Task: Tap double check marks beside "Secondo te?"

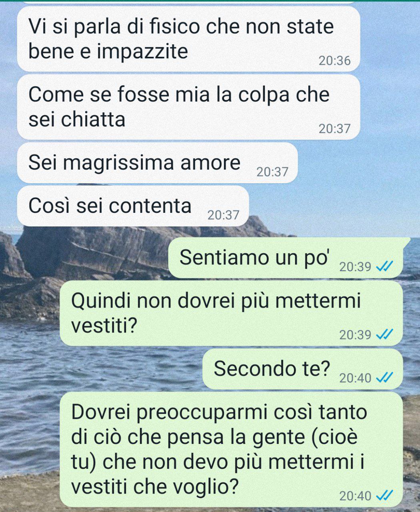Action: [386, 377]
